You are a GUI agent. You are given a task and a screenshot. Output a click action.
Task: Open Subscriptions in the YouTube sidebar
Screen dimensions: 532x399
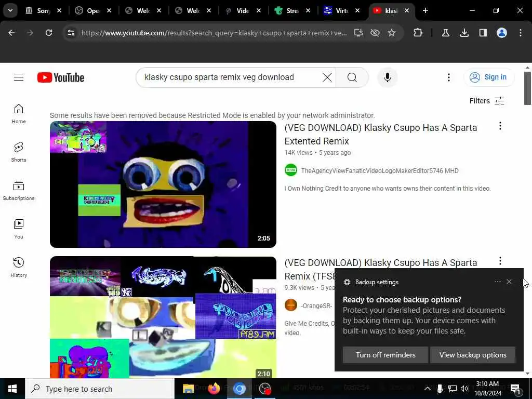19,190
